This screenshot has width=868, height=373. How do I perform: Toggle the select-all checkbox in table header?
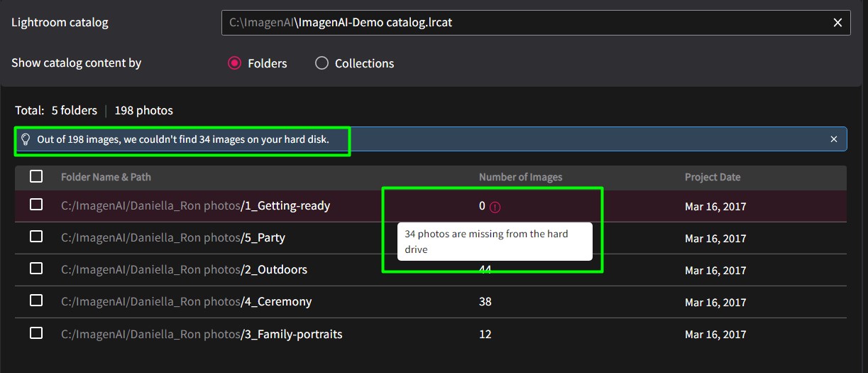36,177
